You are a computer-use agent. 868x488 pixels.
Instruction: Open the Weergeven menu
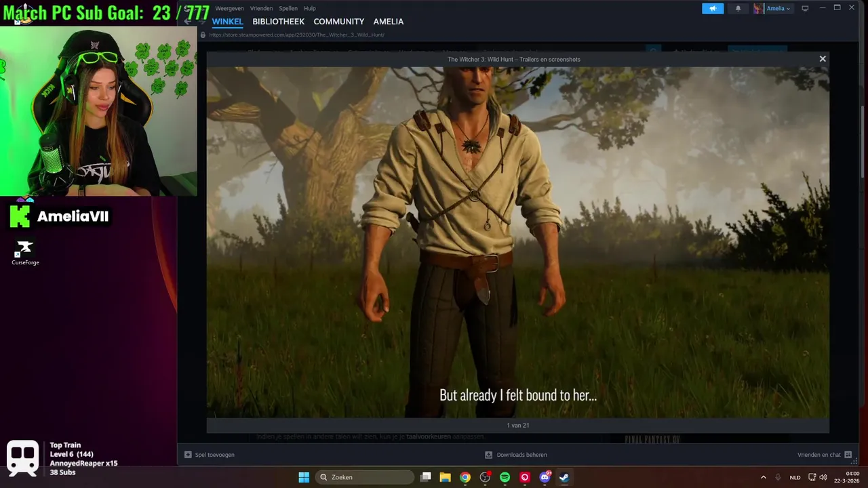click(229, 8)
